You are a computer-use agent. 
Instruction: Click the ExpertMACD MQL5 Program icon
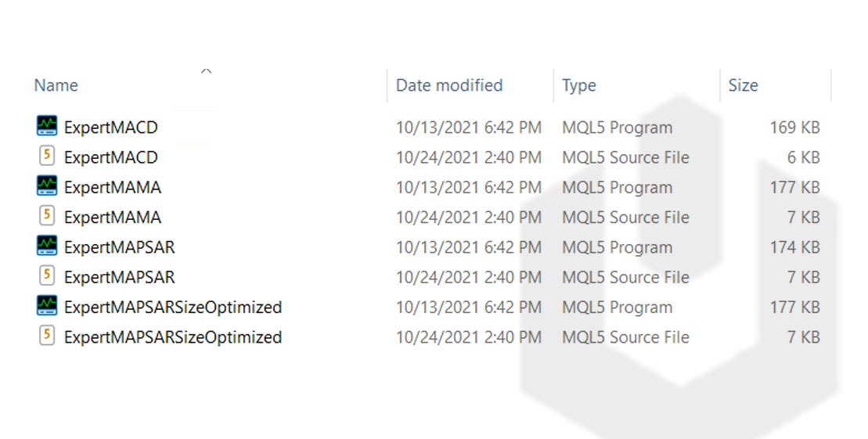tap(47, 126)
